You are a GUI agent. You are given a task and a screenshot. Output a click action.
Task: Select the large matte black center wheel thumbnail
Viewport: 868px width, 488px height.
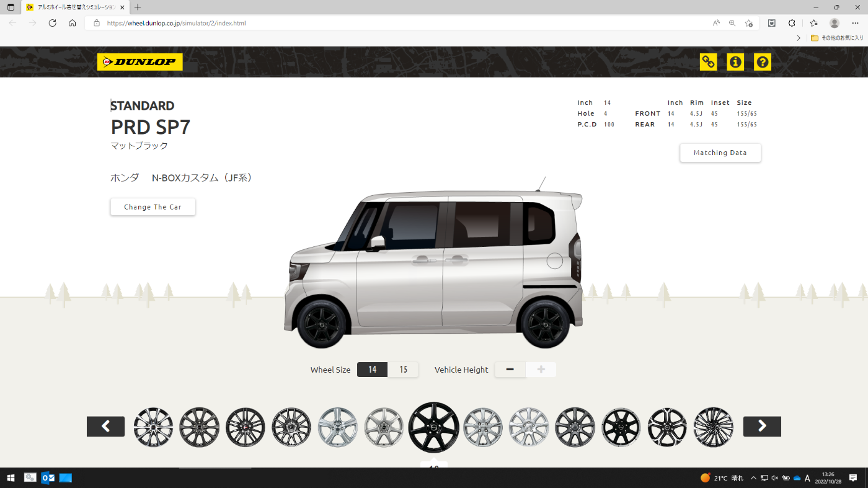click(434, 427)
